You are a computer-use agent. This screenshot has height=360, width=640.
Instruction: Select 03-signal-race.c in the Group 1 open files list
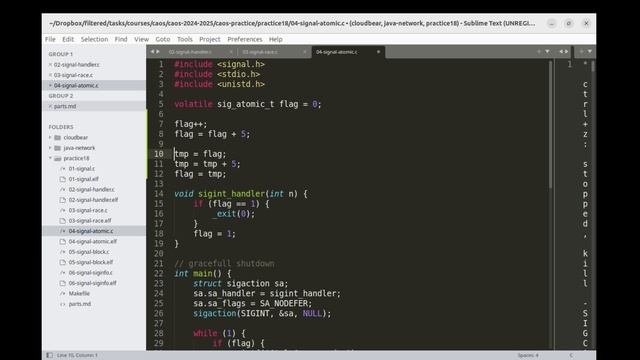(73, 75)
